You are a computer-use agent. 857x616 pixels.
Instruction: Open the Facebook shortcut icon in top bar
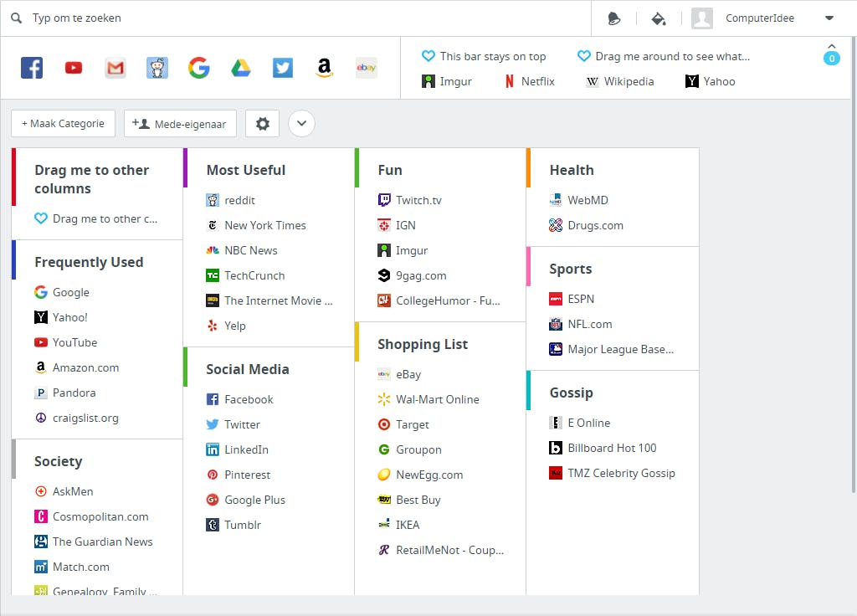[x=32, y=68]
